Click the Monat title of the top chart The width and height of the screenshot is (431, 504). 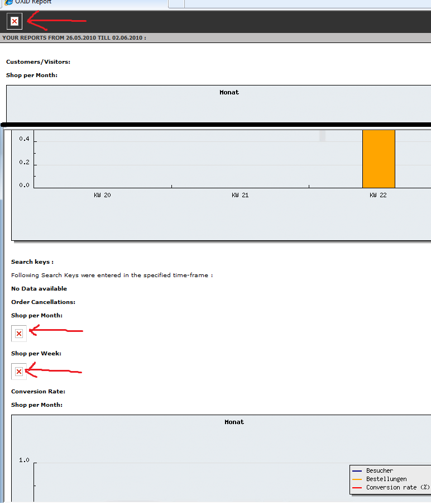[229, 92]
